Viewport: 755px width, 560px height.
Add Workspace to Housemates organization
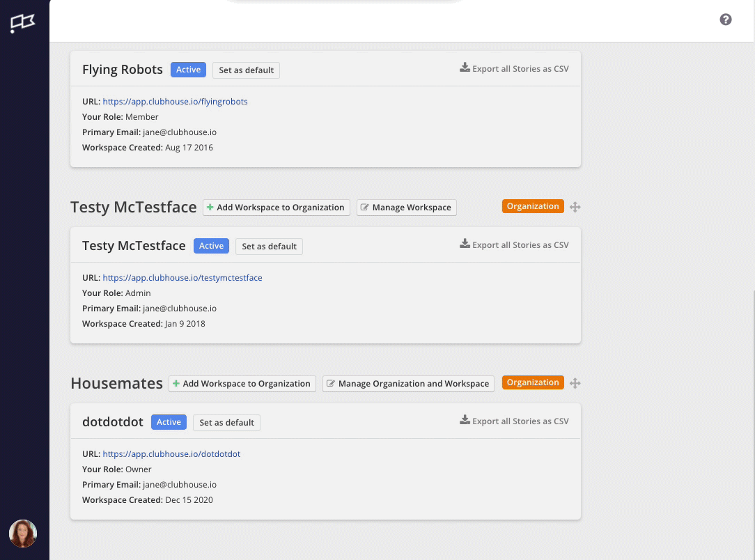tap(242, 384)
